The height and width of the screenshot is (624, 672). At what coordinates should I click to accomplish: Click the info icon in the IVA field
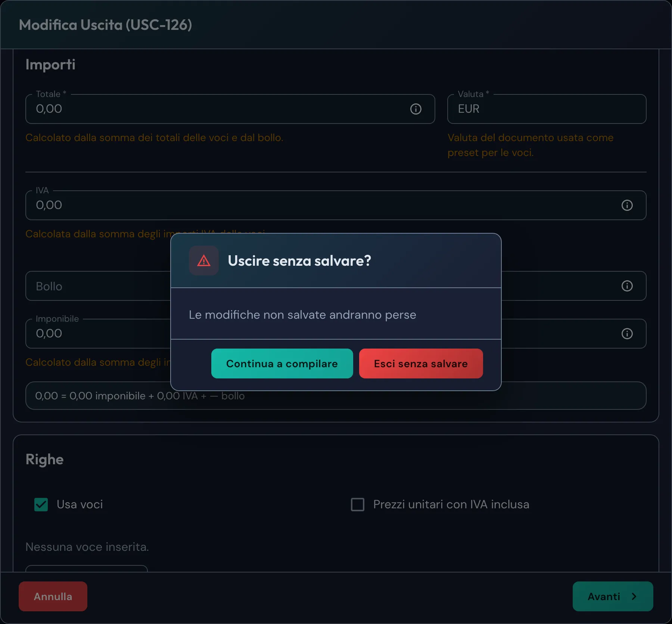tap(627, 205)
